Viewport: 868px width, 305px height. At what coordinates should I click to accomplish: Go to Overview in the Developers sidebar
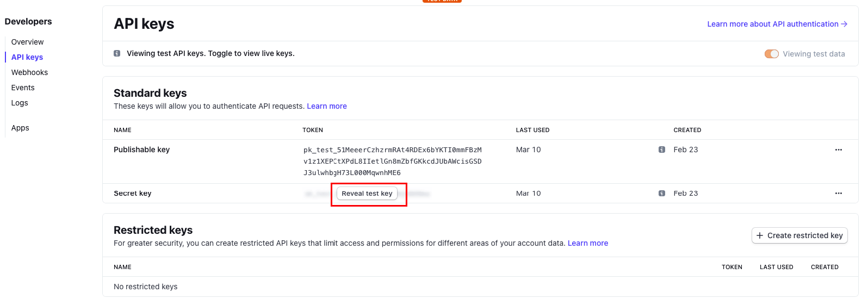point(28,42)
